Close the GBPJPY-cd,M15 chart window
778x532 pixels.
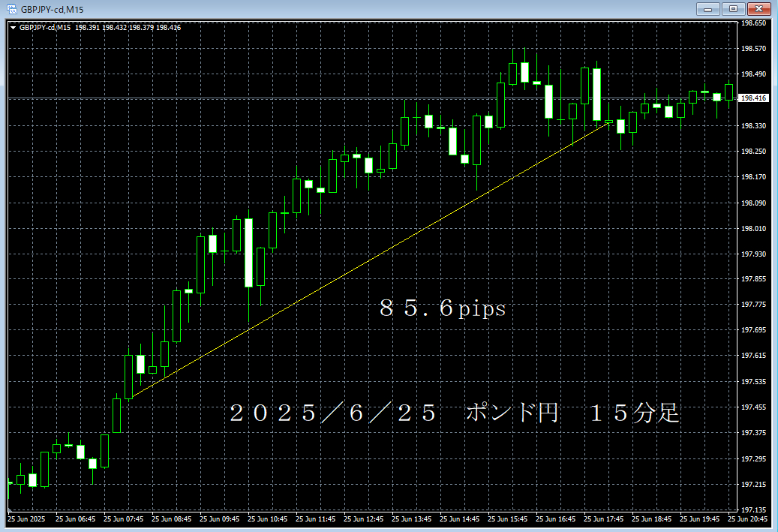758,9
